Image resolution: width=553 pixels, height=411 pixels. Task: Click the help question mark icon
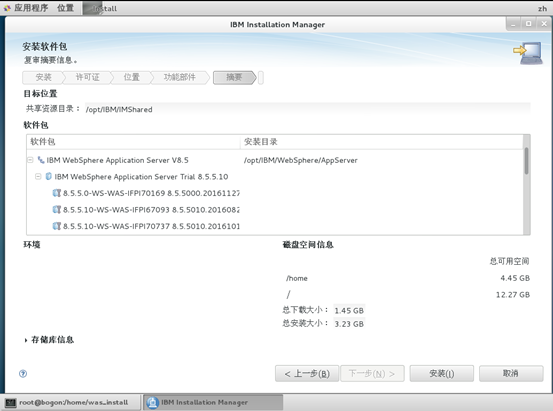click(x=23, y=374)
